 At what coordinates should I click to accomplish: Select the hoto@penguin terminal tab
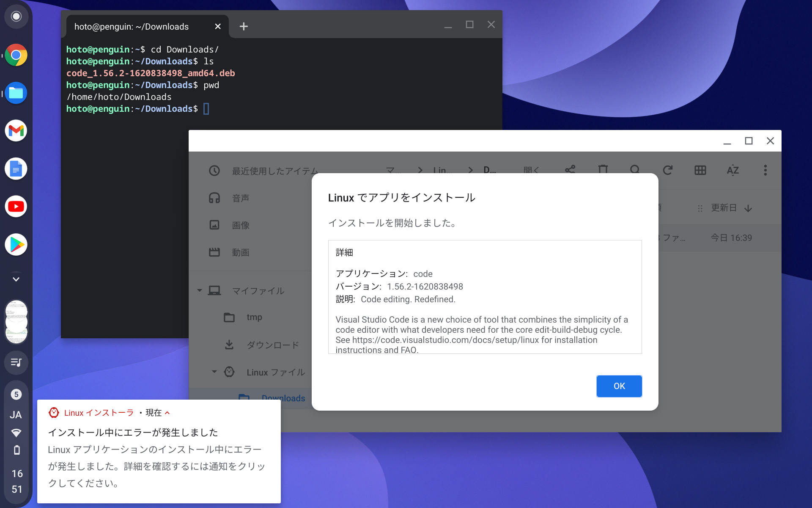click(132, 27)
